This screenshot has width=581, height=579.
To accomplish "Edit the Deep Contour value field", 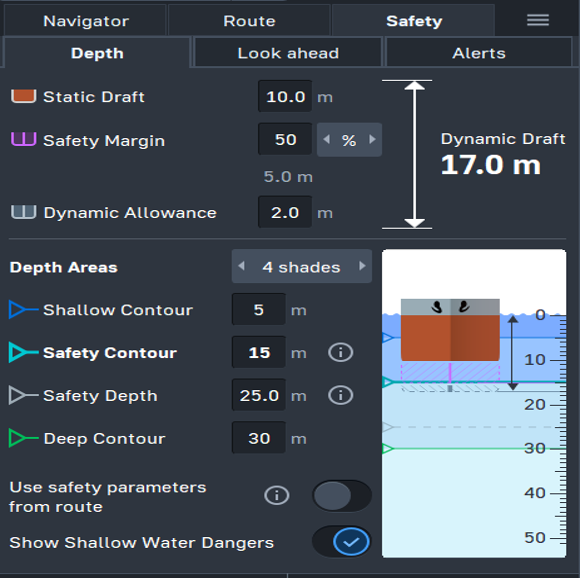I will pos(259,438).
